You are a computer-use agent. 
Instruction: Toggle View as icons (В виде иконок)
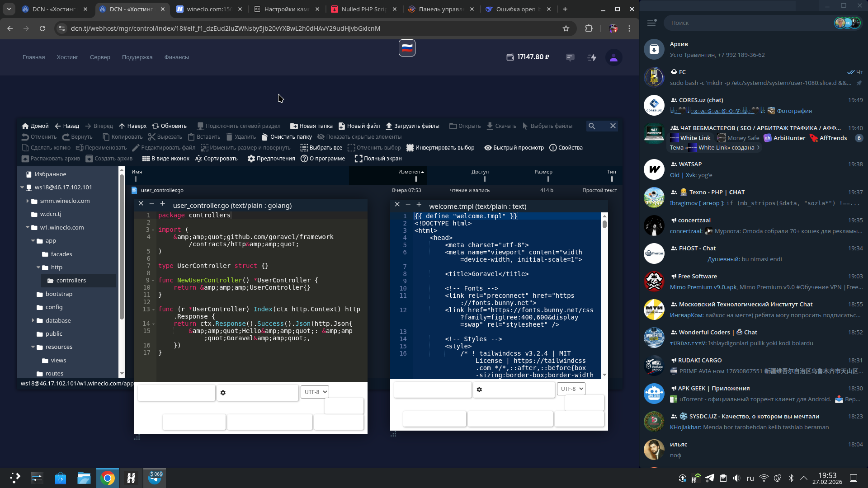pos(146,159)
